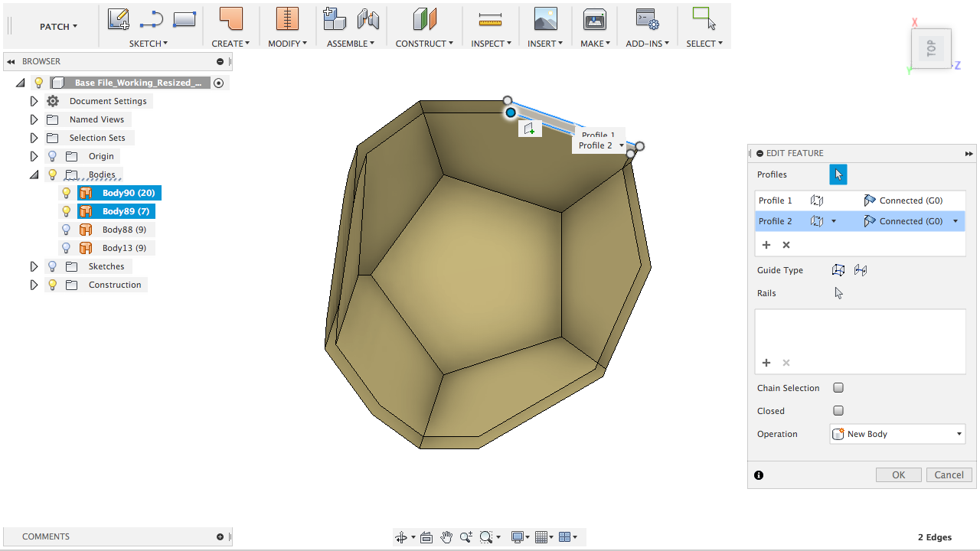980x551 pixels.
Task: Click the New Component icon in Assemble
Action: coord(335,19)
